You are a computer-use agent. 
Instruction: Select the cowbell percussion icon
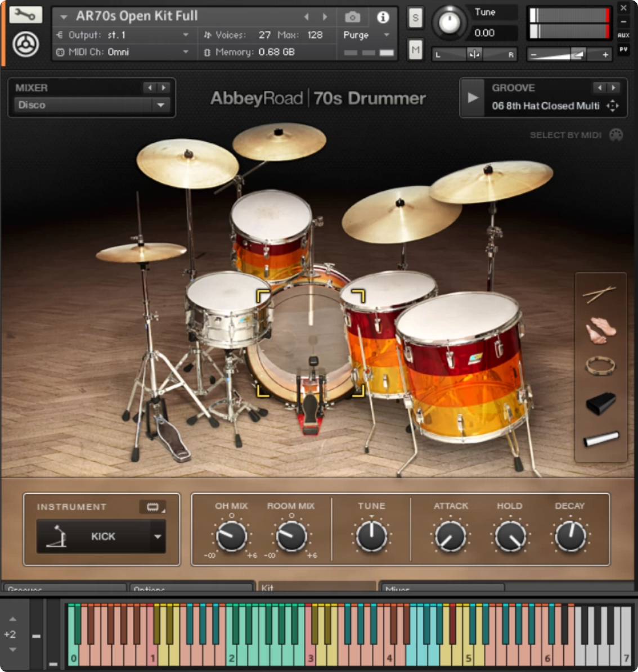pyautogui.click(x=601, y=403)
